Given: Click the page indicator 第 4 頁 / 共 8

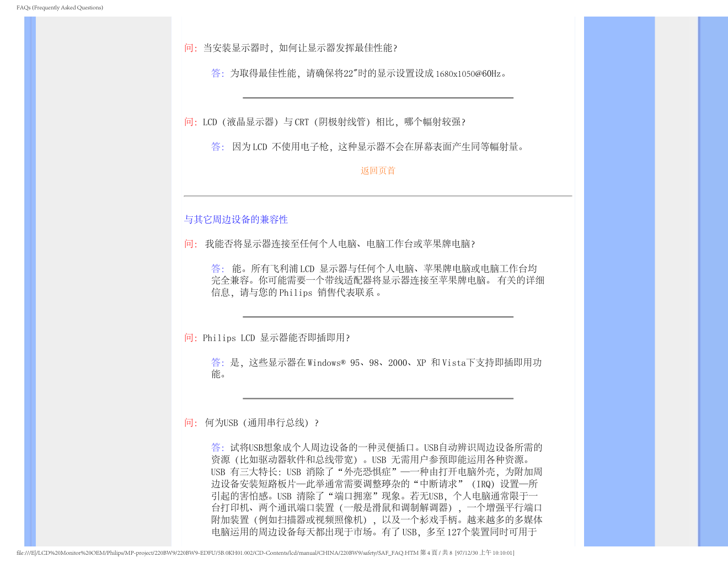Looking at the screenshot, I should pyautogui.click(x=436, y=553).
